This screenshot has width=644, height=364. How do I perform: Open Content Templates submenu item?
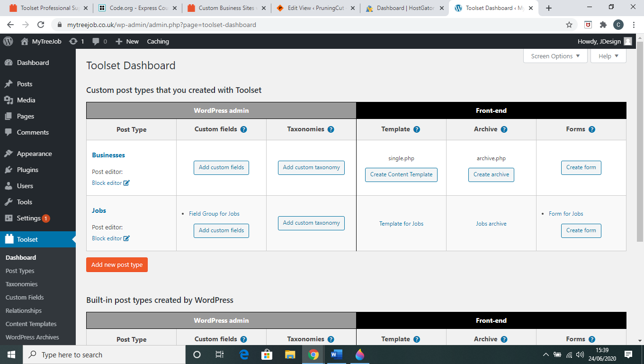[31, 324]
